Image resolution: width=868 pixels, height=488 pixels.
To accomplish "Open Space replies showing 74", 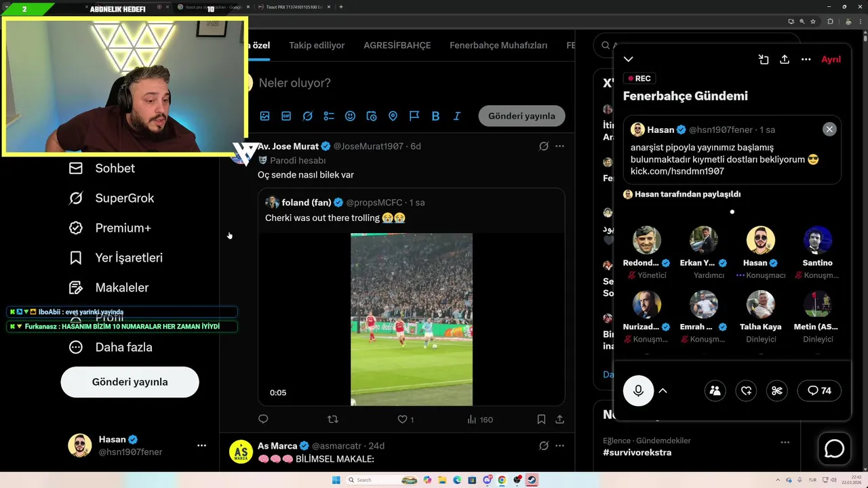I will 819,391.
